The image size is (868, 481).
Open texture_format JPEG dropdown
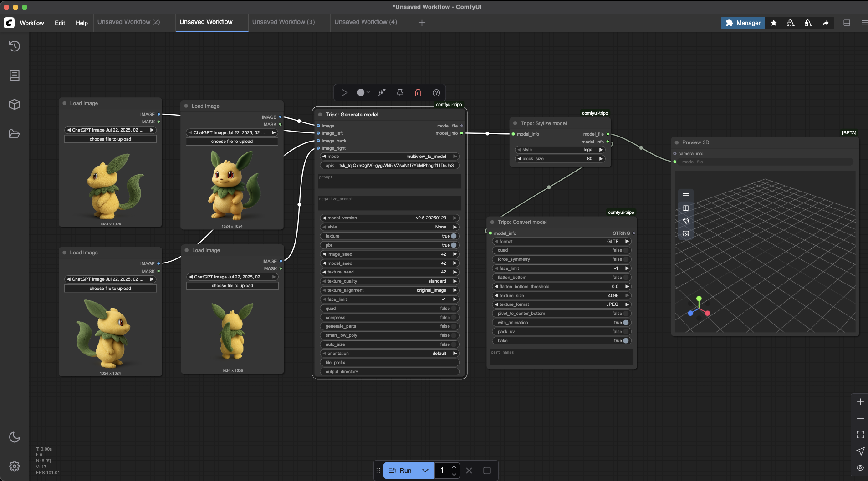tap(562, 304)
